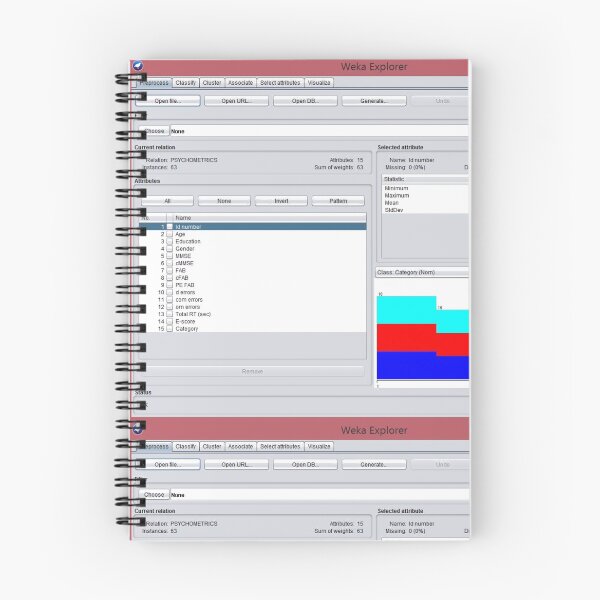The width and height of the screenshot is (600, 600).
Task: Click red segment of taller histogram bar
Action: pyautogui.click(x=406, y=338)
